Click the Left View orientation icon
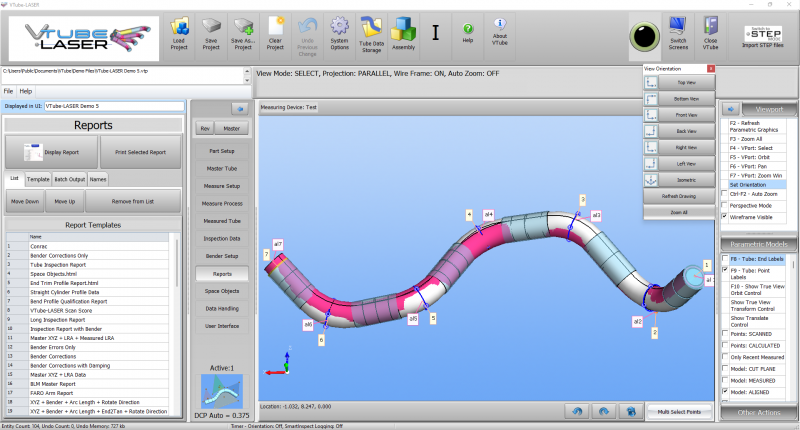 click(651, 164)
